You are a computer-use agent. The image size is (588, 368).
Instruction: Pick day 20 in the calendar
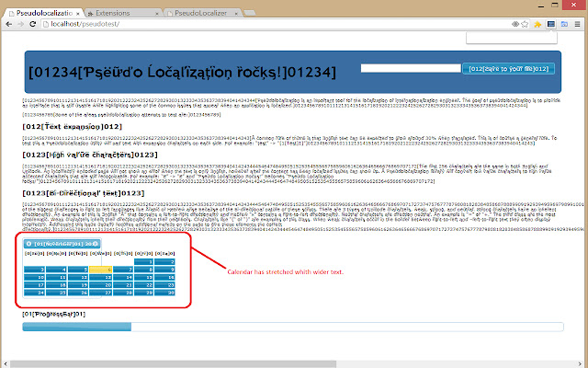coord(100,285)
